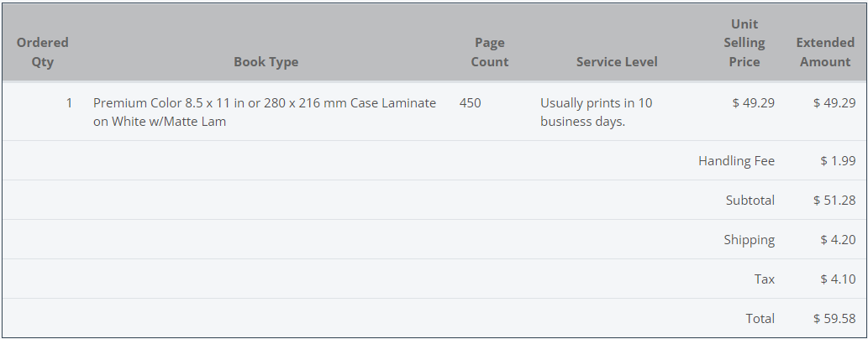Screen dimensions: 868x339
Task: Select the ordered quantity value 1
Action: (x=69, y=103)
